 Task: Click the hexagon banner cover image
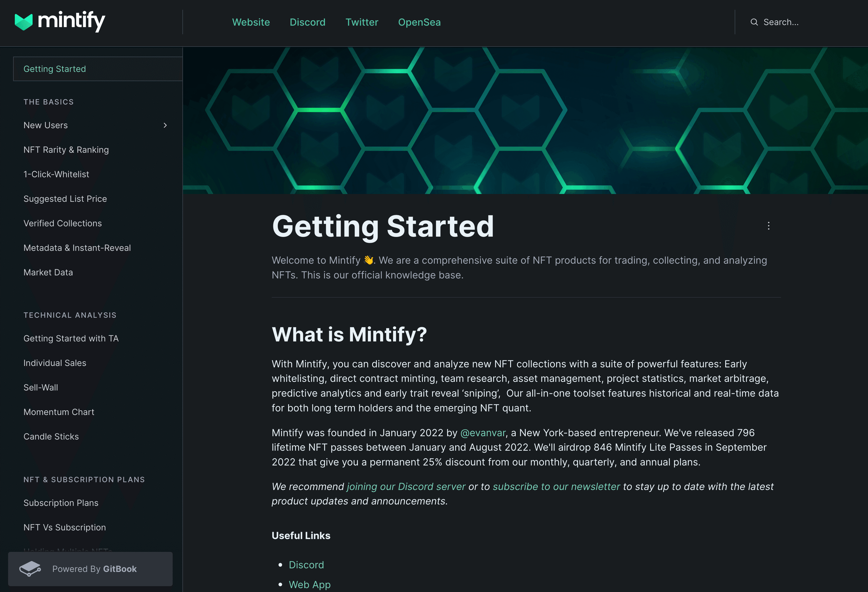tap(525, 120)
